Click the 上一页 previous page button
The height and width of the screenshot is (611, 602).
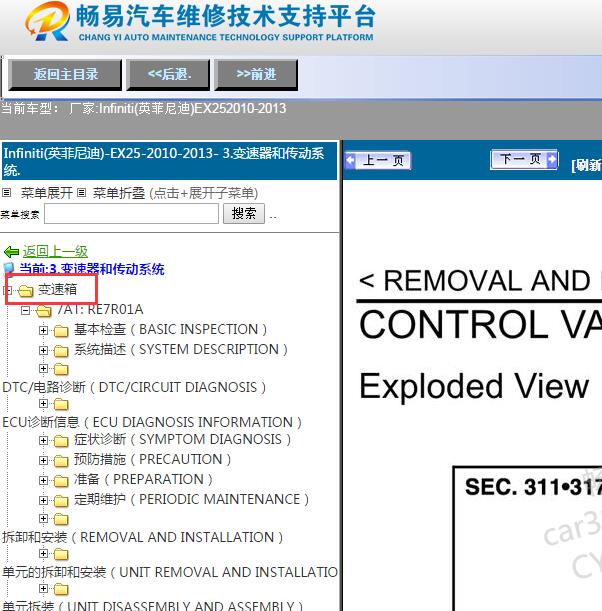[x=378, y=160]
